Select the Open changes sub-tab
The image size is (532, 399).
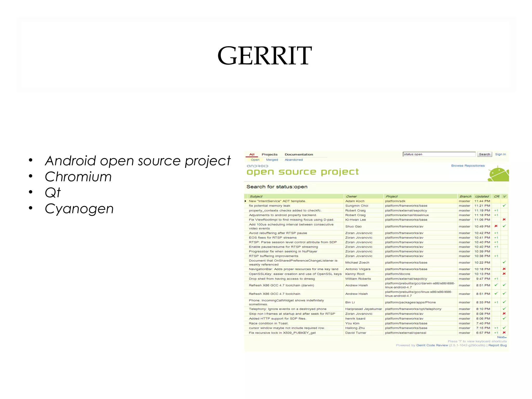[x=255, y=160]
